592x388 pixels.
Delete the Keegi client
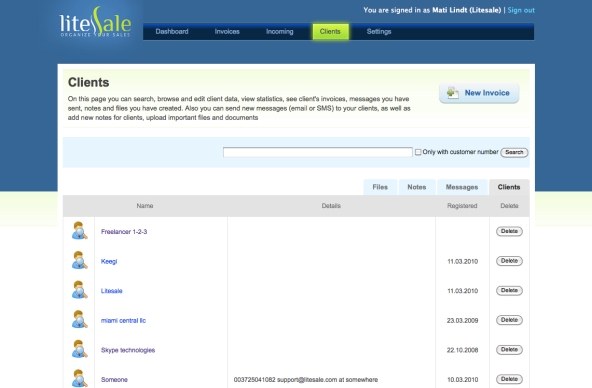[x=509, y=261]
